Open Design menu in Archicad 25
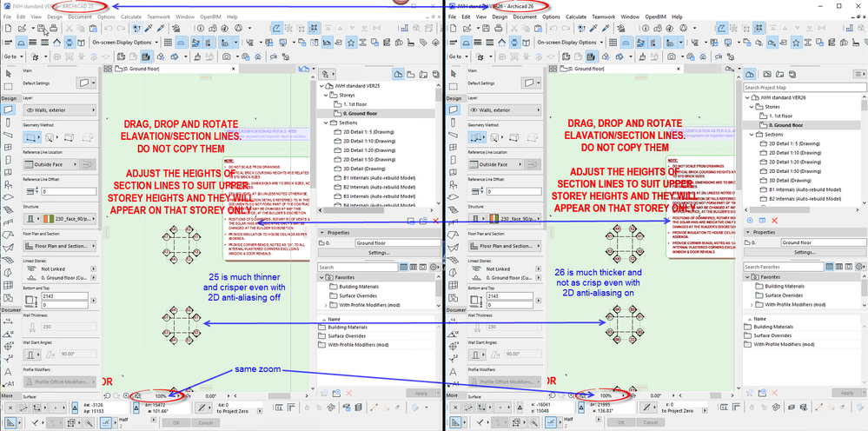 (x=55, y=17)
